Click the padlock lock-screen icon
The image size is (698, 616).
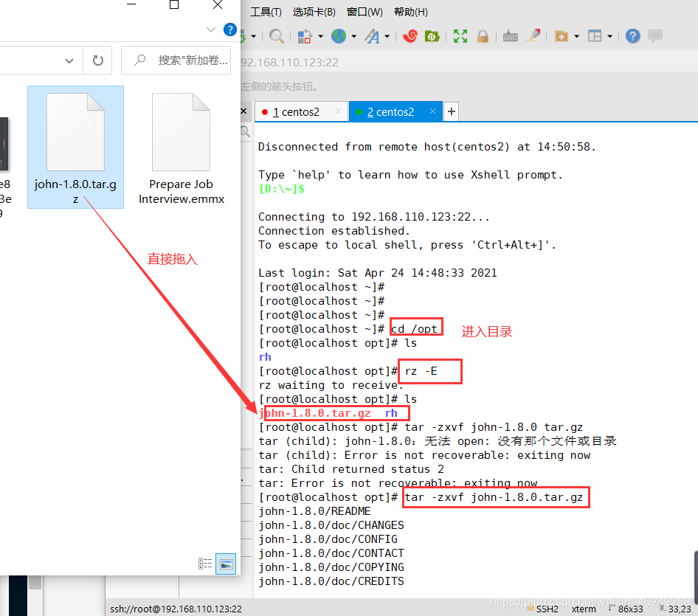483,36
